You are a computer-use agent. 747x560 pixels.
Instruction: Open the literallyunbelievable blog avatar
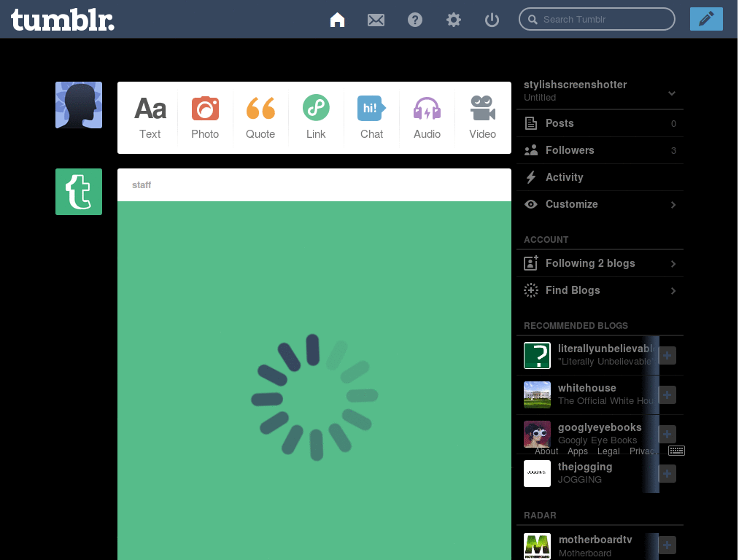coord(537,355)
